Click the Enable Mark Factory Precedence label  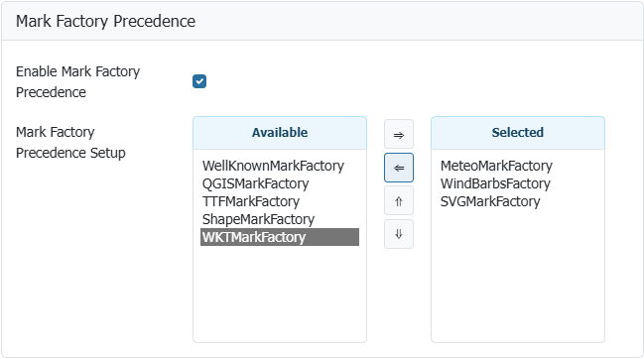point(77,81)
